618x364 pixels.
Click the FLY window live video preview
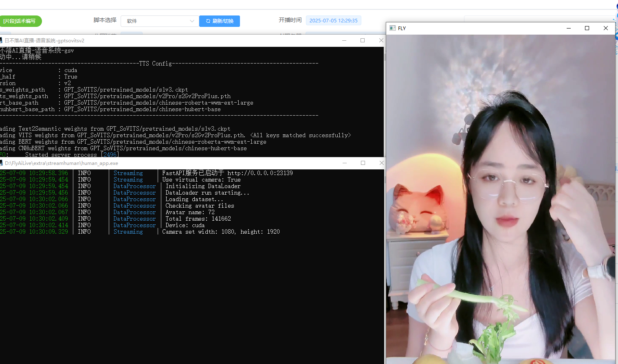[x=500, y=199]
